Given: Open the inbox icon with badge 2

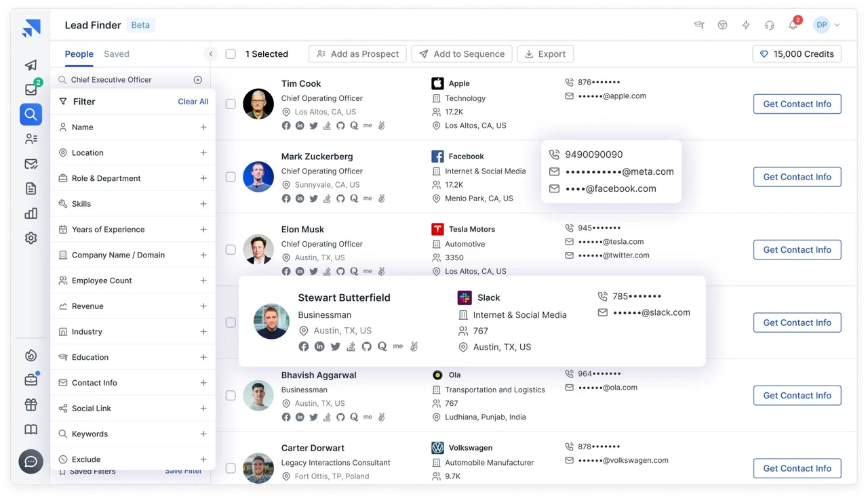Looking at the screenshot, I should coord(31,89).
